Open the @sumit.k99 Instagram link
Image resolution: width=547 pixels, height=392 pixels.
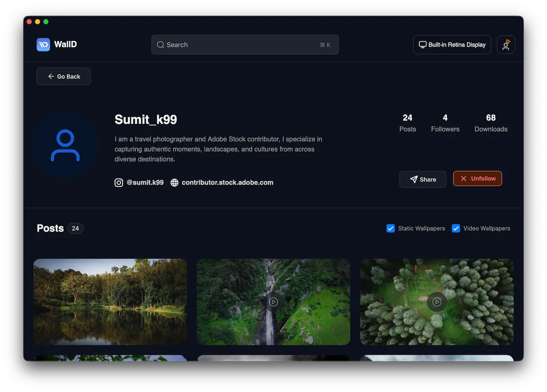click(x=145, y=183)
